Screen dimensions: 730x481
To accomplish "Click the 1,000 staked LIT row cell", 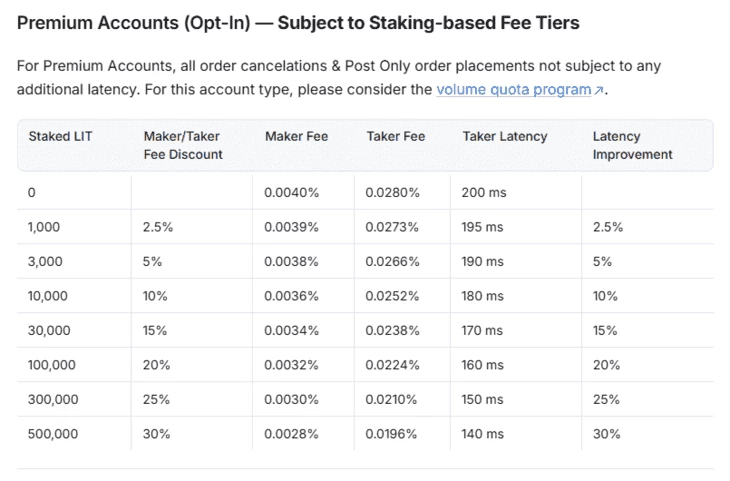I will (44, 227).
